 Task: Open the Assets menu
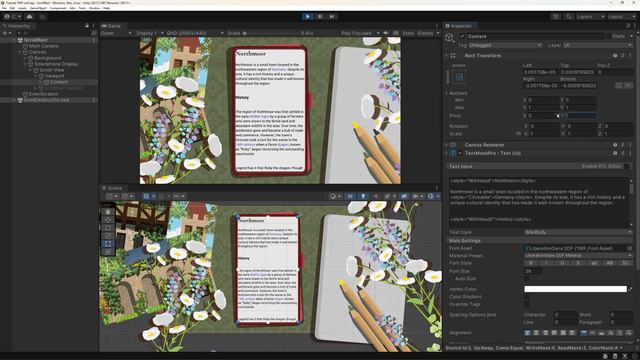[x=22, y=8]
